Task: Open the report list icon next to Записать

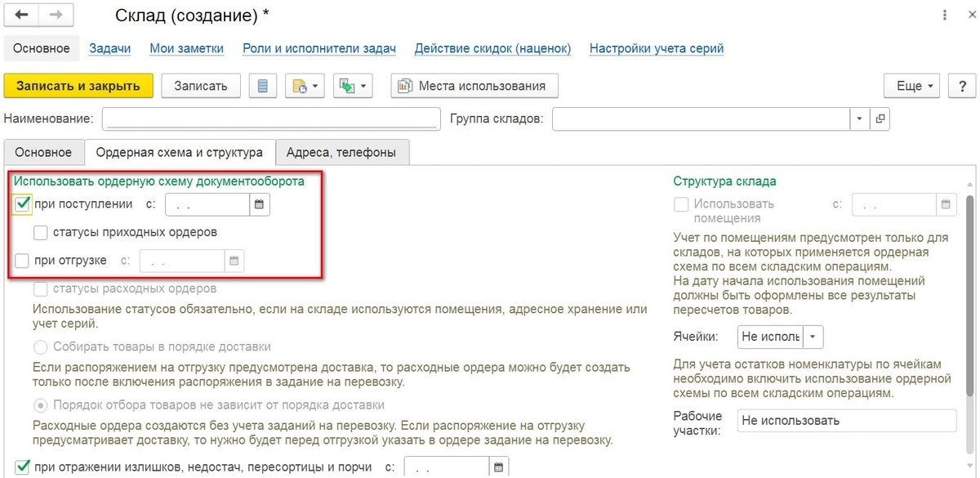Action: pyautogui.click(x=263, y=86)
